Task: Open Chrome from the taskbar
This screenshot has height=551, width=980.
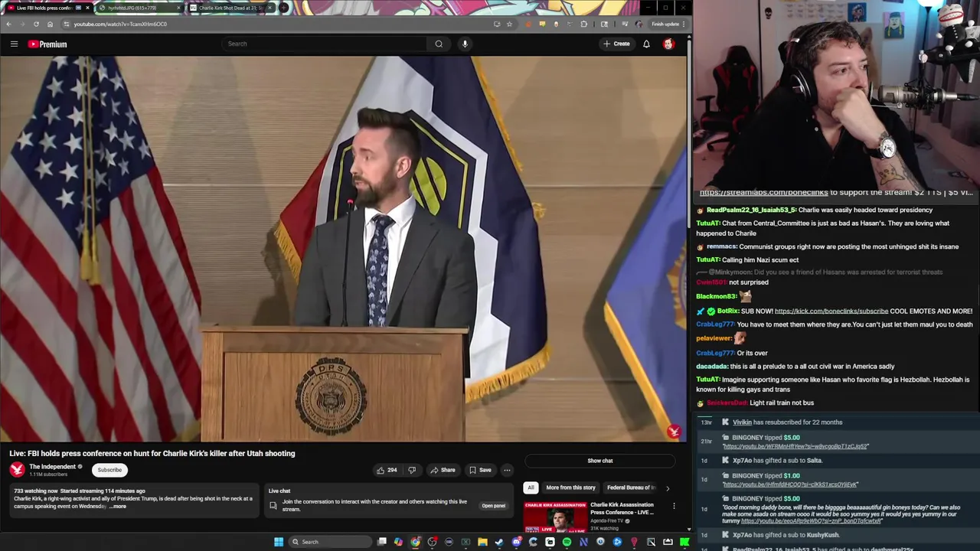Action: [415, 542]
